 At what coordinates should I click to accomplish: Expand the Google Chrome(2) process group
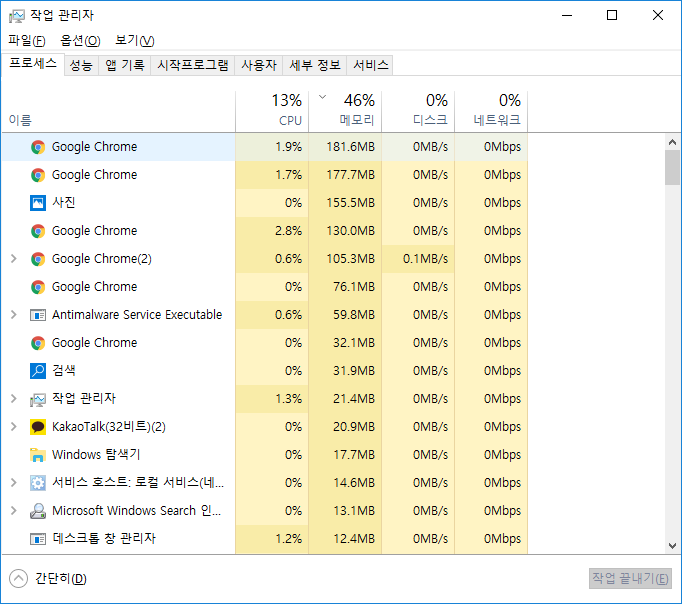point(13,259)
